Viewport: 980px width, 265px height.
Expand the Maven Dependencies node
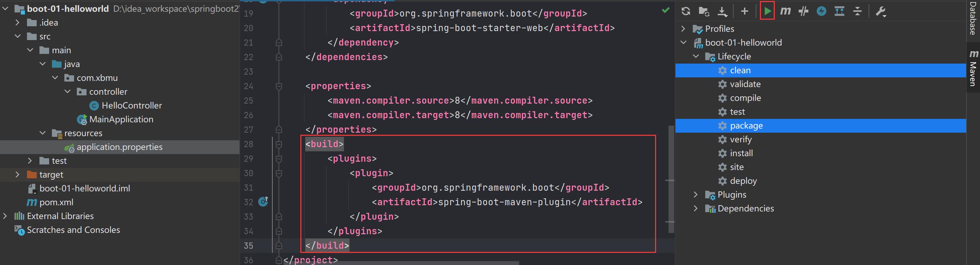click(696, 208)
